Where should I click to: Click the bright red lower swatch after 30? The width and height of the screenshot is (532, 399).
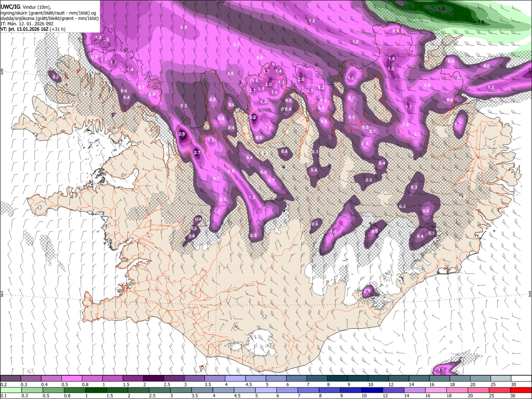point(521,390)
